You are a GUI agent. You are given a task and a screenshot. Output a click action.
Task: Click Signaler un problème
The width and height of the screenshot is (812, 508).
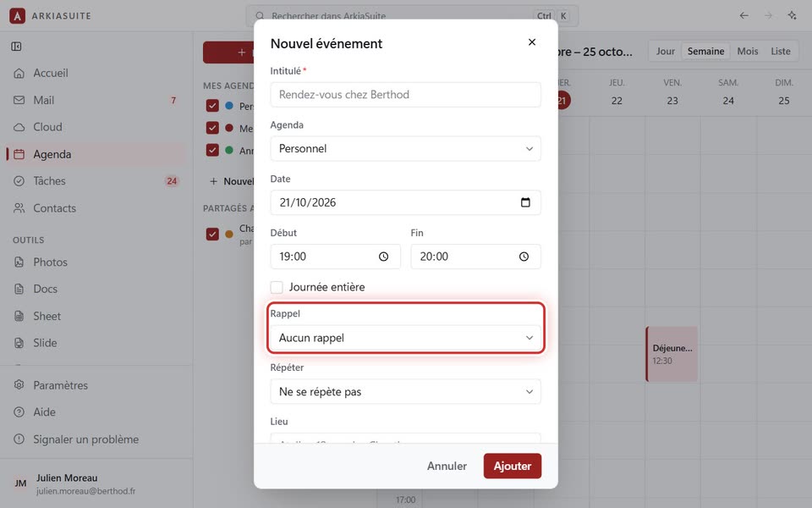(96, 439)
